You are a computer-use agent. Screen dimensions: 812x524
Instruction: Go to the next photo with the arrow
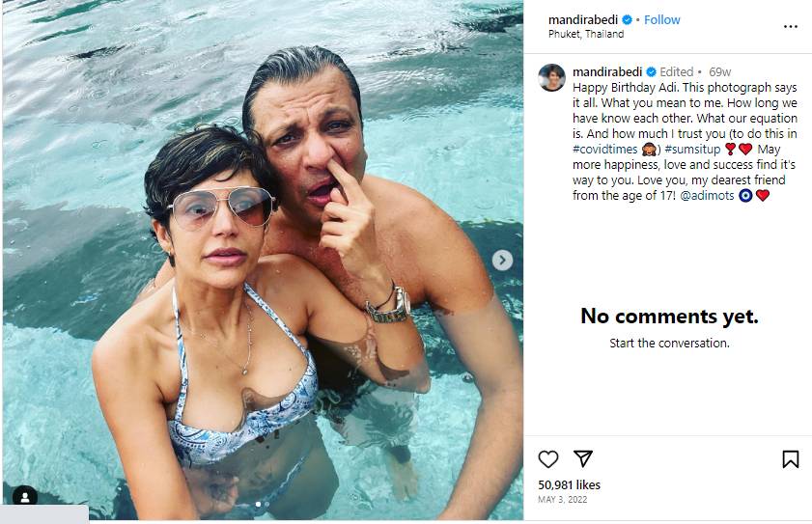(502, 260)
